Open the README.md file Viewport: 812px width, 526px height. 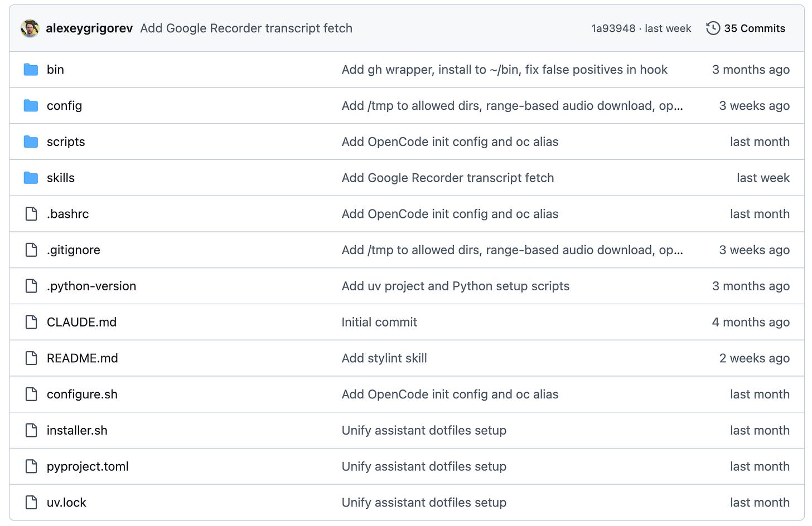[83, 358]
